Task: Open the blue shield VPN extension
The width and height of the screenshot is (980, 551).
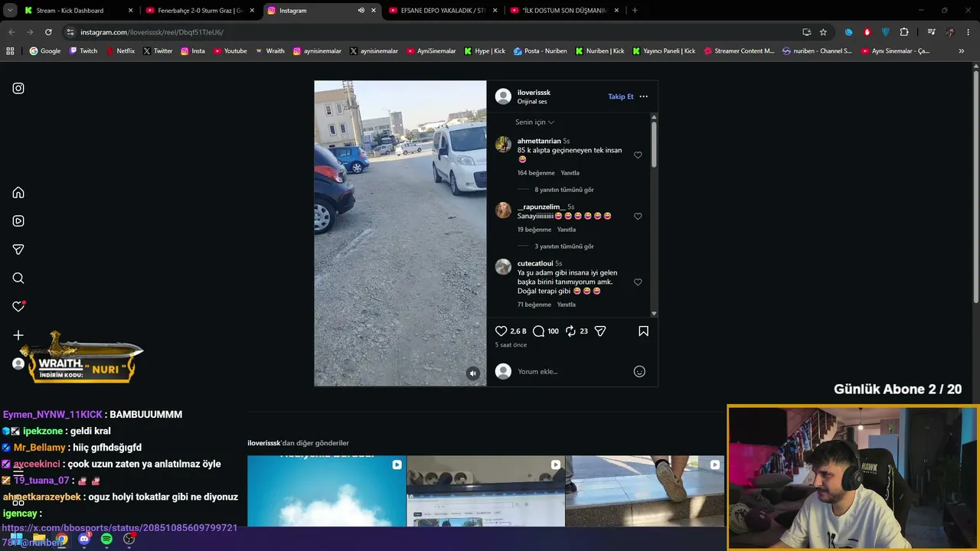Action: pos(886,32)
